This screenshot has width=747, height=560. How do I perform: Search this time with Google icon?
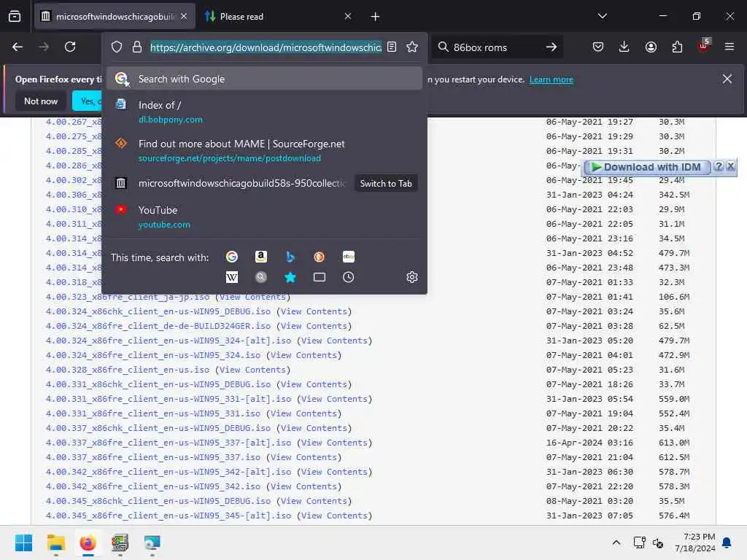pos(232,257)
